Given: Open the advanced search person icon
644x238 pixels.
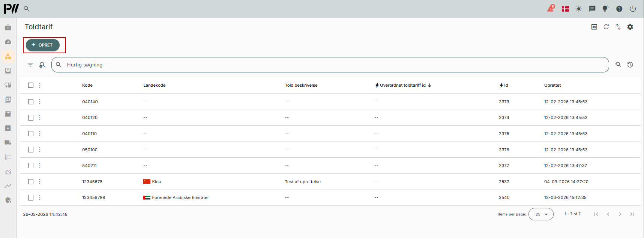Looking at the screenshot, I should 42,65.
